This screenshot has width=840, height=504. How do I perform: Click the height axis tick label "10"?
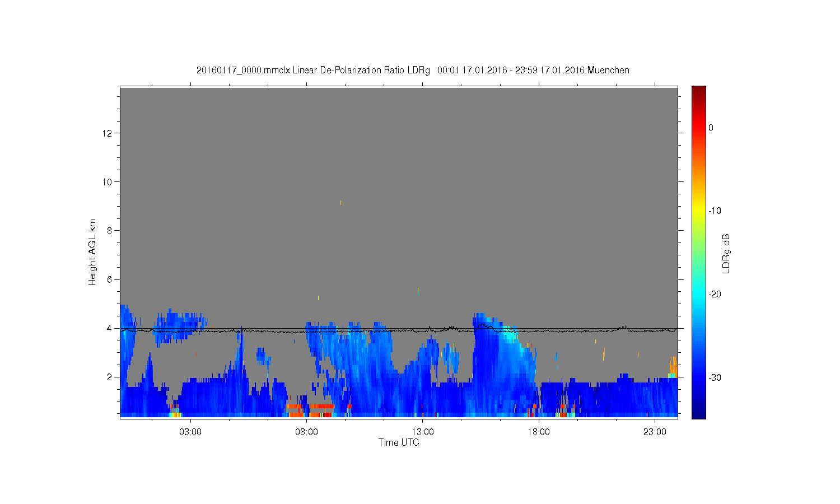107,182
